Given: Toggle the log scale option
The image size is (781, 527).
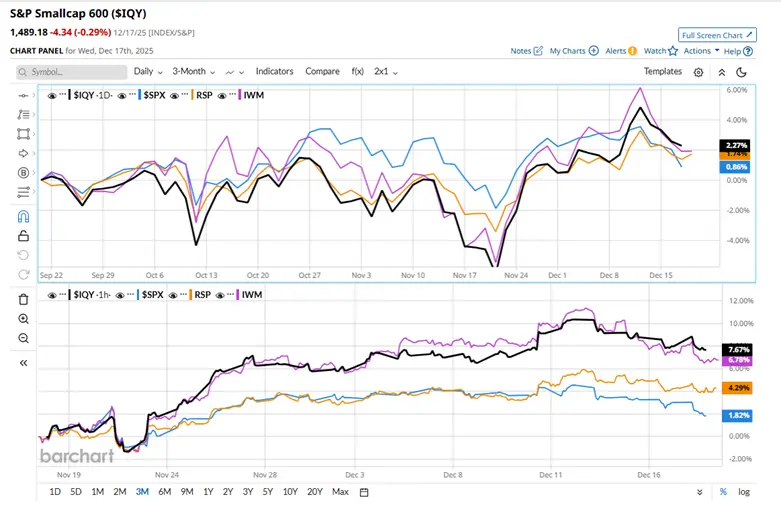Looking at the screenshot, I should [x=744, y=492].
